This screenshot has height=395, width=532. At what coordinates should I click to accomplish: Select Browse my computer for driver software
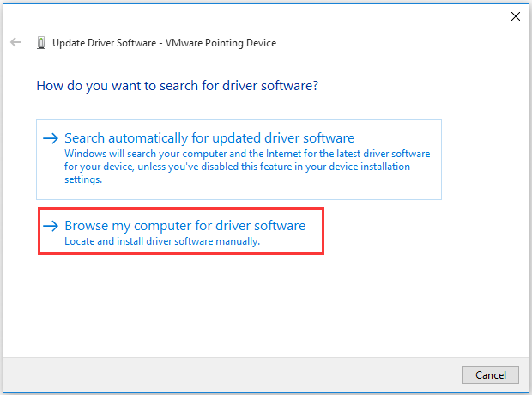(x=181, y=231)
